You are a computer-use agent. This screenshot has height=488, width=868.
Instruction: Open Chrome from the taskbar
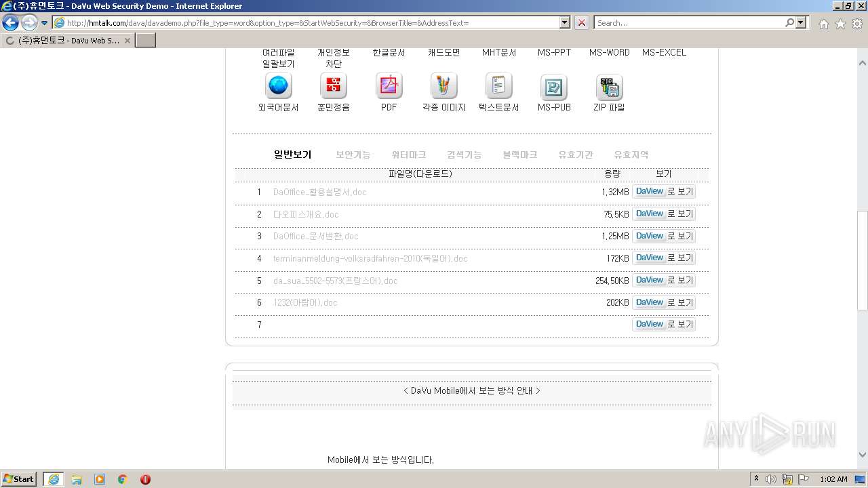123,479
